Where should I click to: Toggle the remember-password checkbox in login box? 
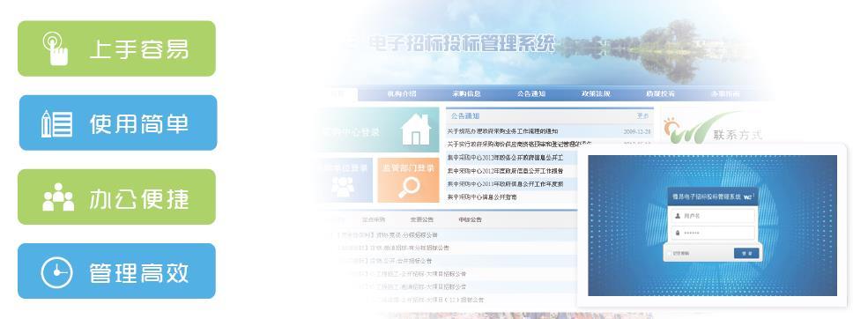point(669,253)
